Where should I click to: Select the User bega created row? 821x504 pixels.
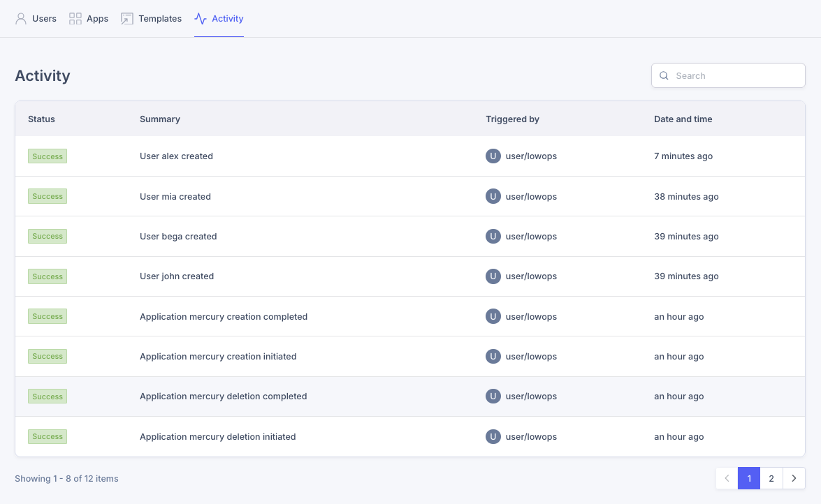click(x=410, y=237)
